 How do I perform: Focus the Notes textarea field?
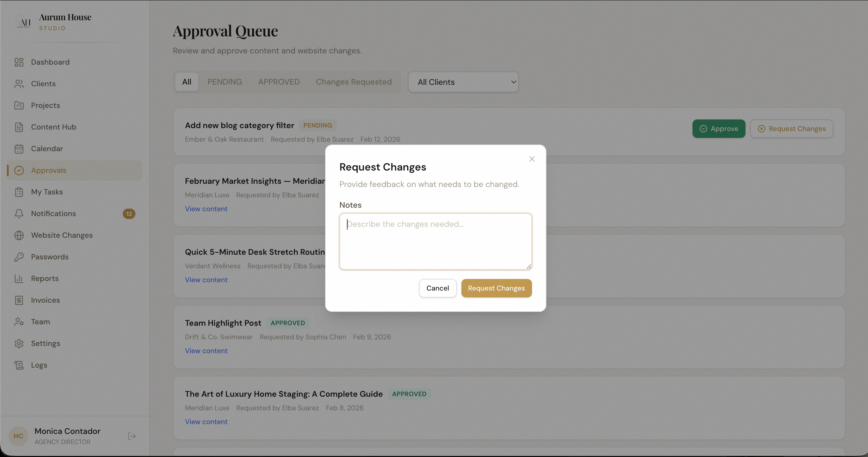[x=435, y=241]
